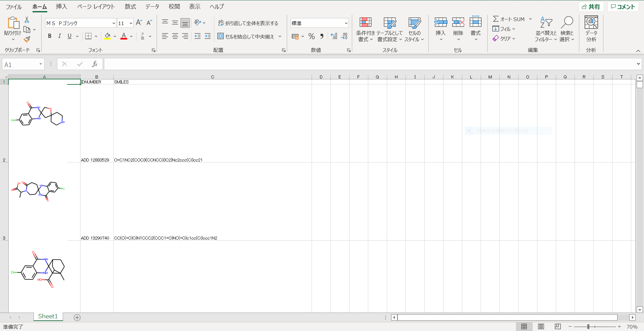This screenshot has width=644, height=331.
Task: Click the Format Painter brush icon
Action: (27, 39)
